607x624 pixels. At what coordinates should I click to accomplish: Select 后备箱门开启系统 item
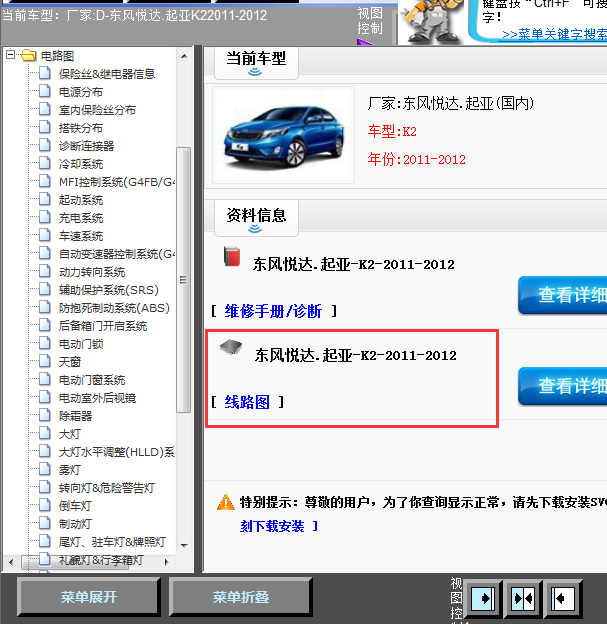pos(103,326)
